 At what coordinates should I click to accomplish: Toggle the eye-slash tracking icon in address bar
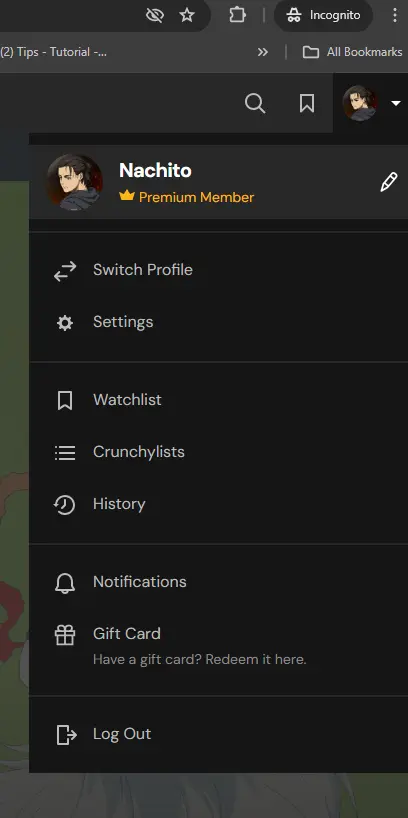155,16
